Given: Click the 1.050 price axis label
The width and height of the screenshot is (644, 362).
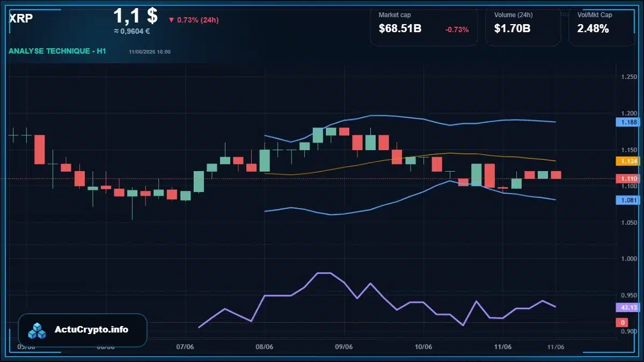Looking at the screenshot, I should (628, 223).
